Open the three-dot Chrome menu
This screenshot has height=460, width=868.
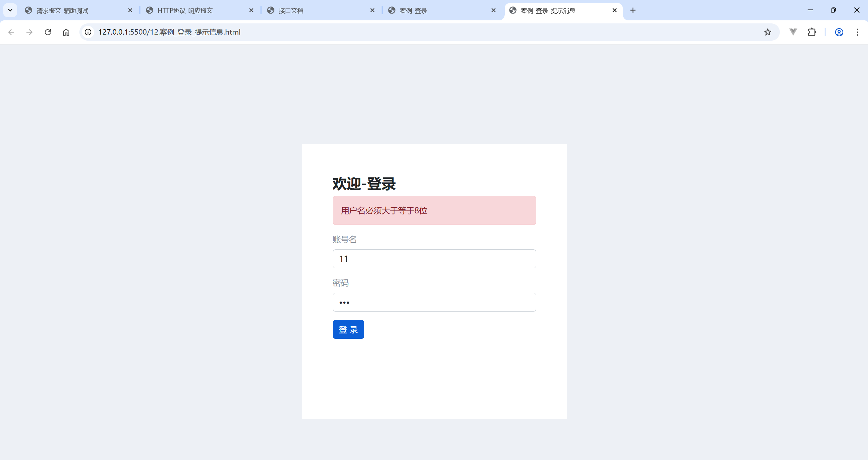click(857, 32)
